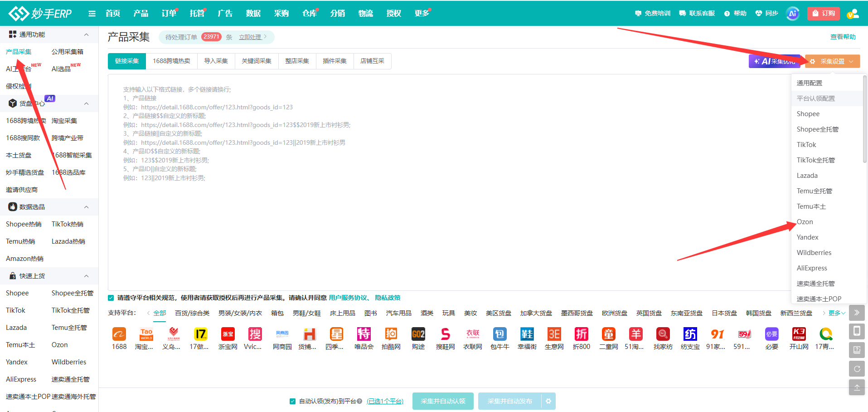Open the 查看帮助 link
868x412 pixels.
[843, 37]
